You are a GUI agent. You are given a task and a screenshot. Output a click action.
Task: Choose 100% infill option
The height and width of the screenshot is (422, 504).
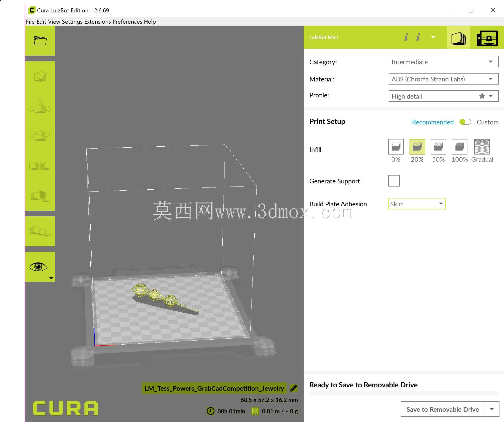pyautogui.click(x=460, y=147)
